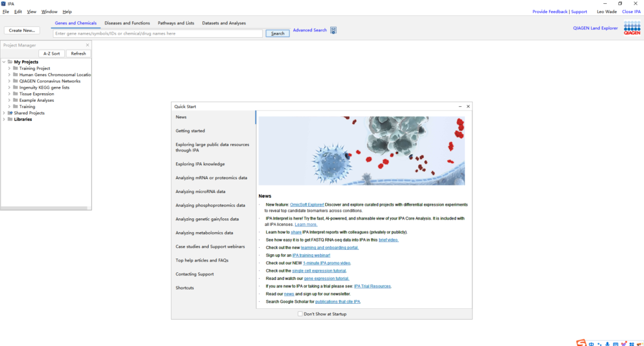
Task: Click the QIAGEN logo icon
Action: [631, 28]
